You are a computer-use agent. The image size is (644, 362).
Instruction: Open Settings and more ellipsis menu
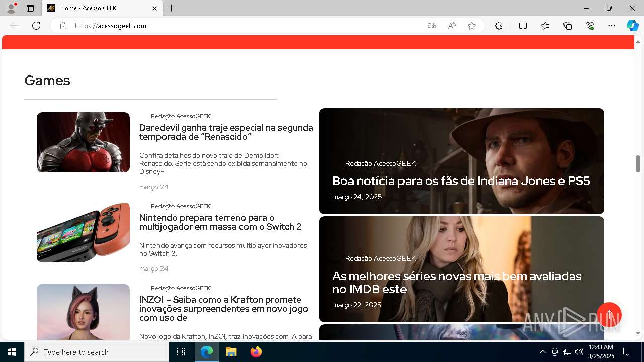[x=612, y=26]
